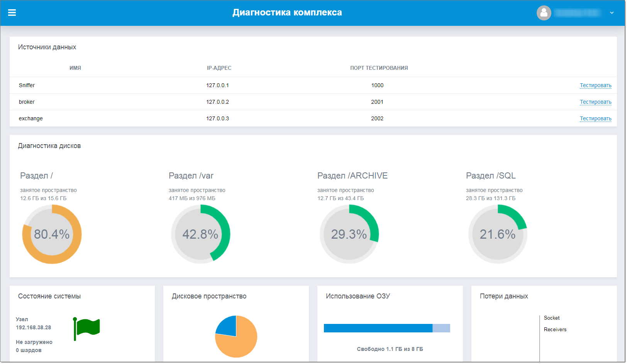Click the ИМЯ column header
The height and width of the screenshot is (364, 627).
click(75, 68)
